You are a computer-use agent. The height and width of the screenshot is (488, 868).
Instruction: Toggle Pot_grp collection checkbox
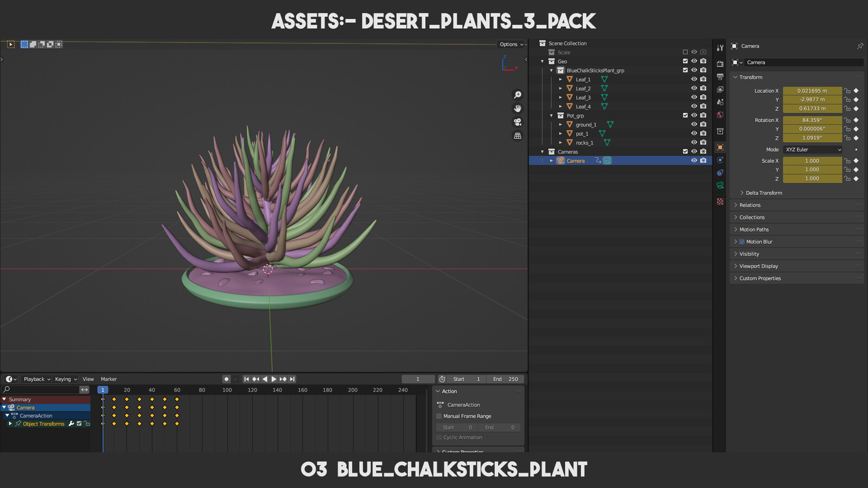tap(685, 115)
